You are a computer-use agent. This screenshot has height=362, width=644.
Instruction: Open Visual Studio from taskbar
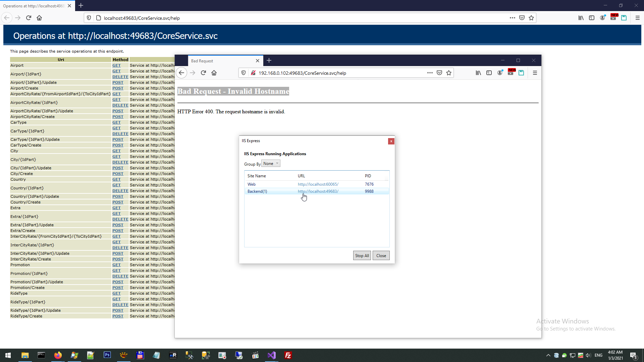click(271, 355)
